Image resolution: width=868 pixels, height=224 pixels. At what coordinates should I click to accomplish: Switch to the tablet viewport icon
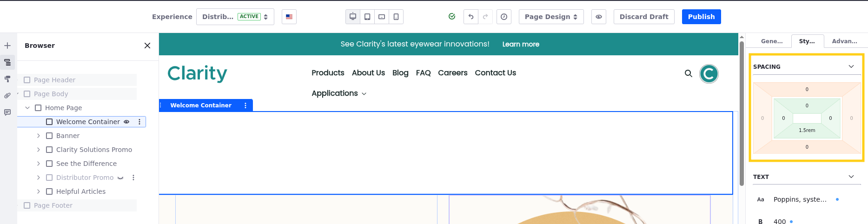[367, 17]
